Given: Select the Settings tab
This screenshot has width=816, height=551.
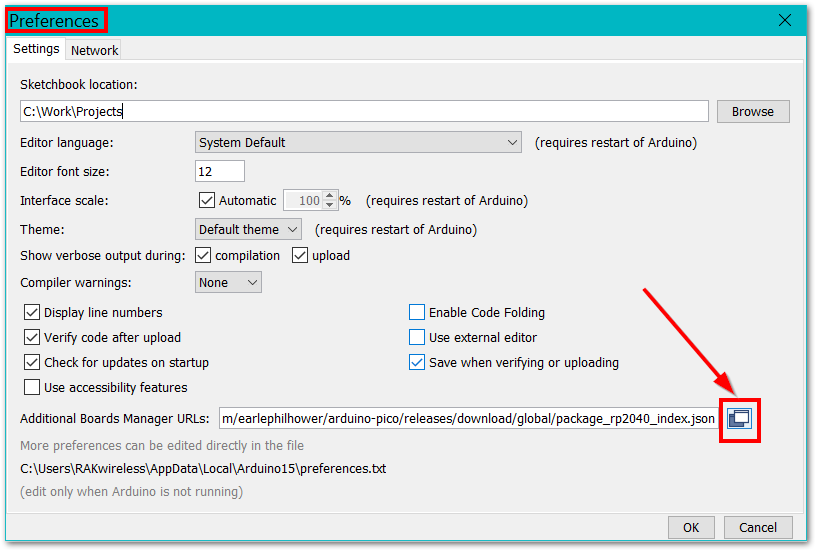Looking at the screenshot, I should point(36,49).
